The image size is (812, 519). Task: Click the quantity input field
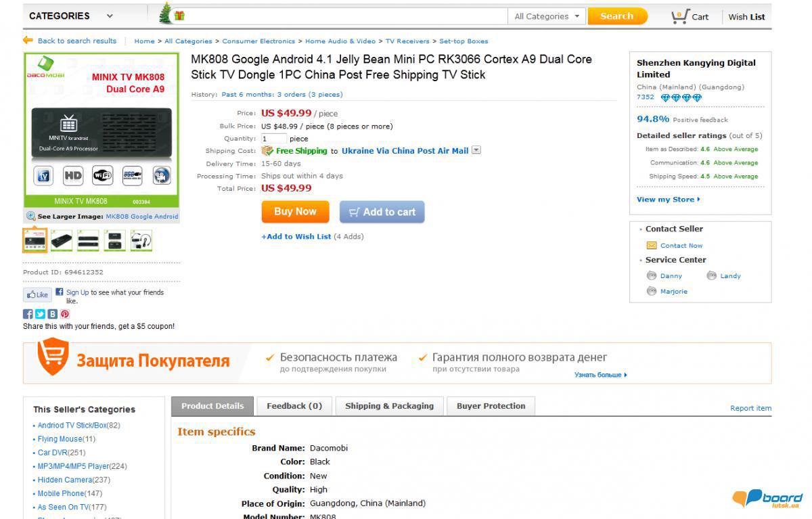click(x=273, y=139)
